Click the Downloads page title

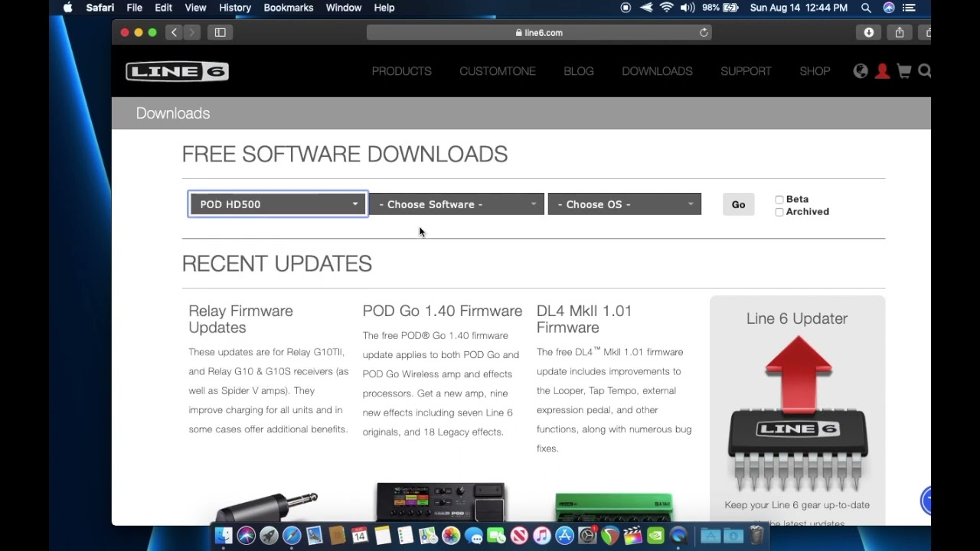(x=173, y=113)
